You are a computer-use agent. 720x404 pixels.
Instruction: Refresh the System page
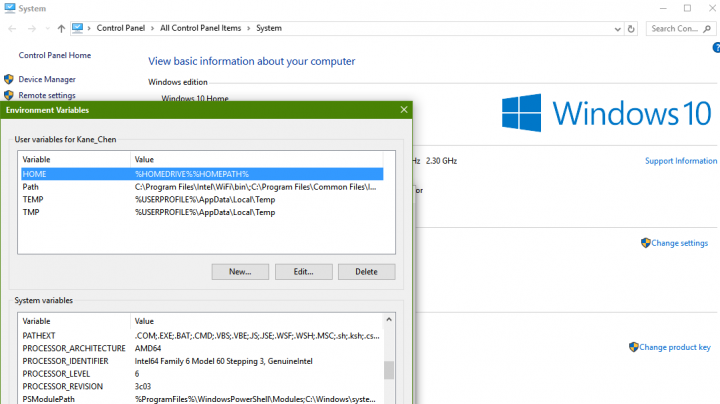631,29
